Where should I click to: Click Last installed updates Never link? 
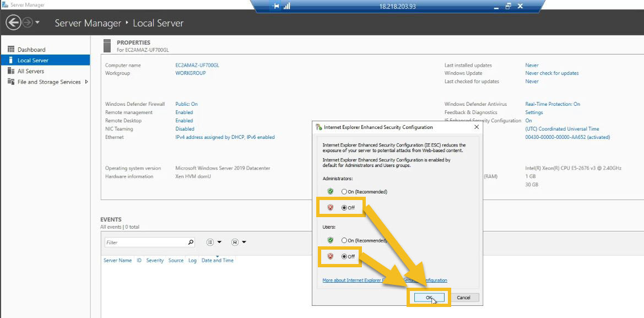[532, 66]
